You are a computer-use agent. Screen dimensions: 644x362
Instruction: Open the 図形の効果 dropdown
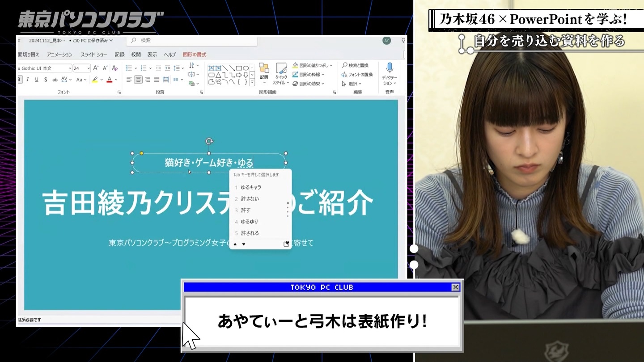[x=309, y=84]
